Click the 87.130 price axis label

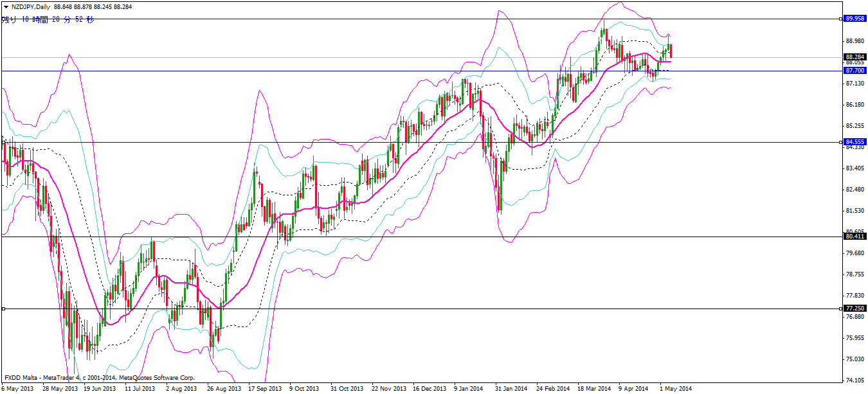click(x=855, y=84)
